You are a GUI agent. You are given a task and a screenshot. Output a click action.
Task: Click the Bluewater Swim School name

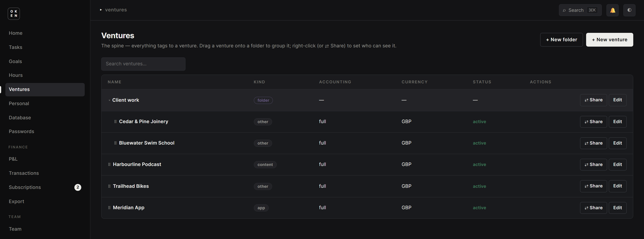tap(147, 143)
